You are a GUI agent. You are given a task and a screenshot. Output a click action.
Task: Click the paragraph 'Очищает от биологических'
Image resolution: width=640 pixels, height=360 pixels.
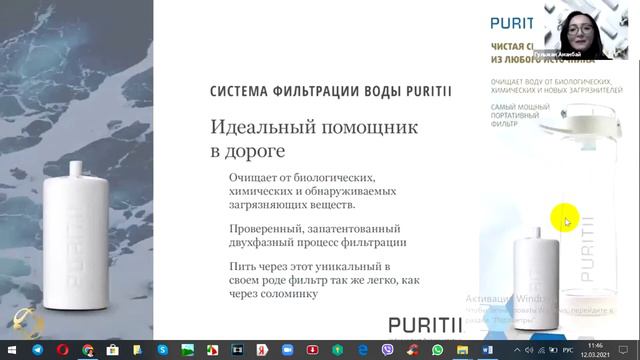[x=312, y=191]
